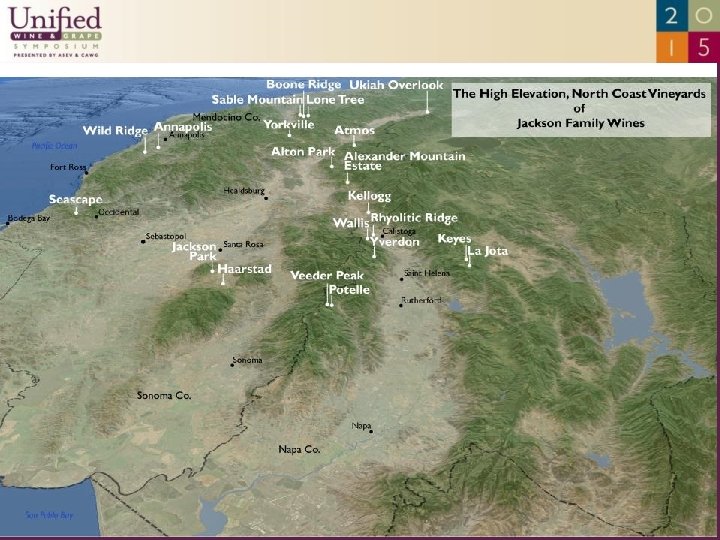720x540 pixels.
Task: Click the Boone Ridge vineyard label
Action: pyautogui.click(x=304, y=85)
